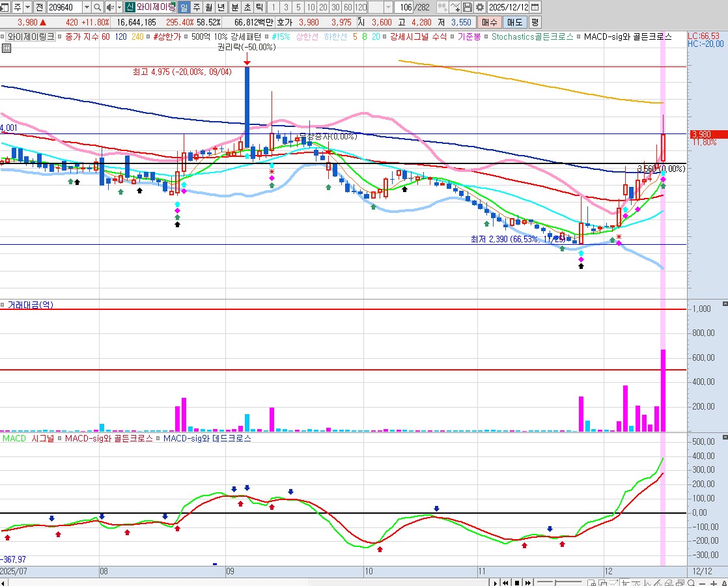Click the speaker sound icon
This screenshot has width=728, height=586.
pyautogui.click(x=110, y=7)
